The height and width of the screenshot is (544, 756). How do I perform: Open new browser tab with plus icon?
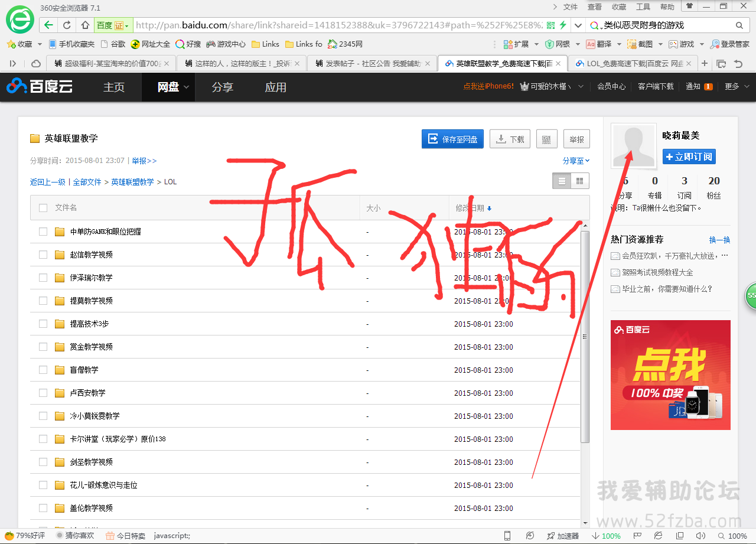(704, 63)
